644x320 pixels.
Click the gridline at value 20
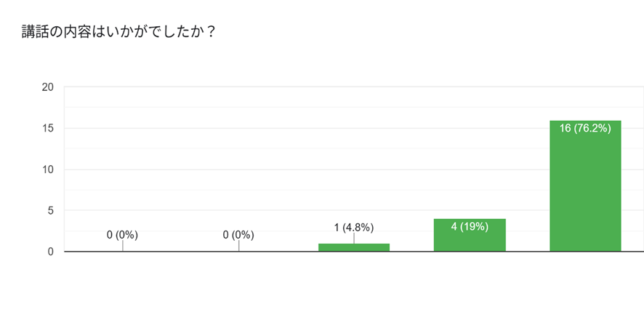(354, 87)
